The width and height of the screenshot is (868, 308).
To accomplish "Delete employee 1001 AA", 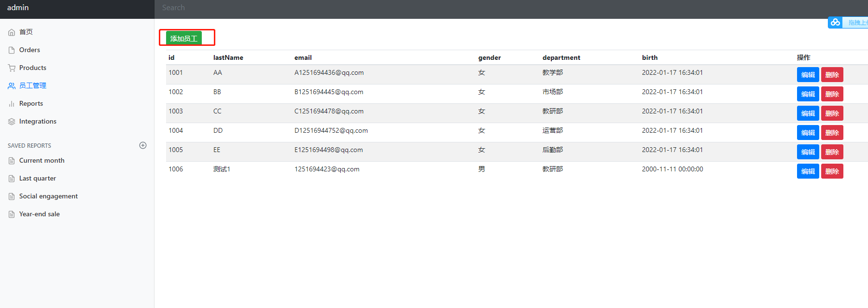I will [x=832, y=75].
